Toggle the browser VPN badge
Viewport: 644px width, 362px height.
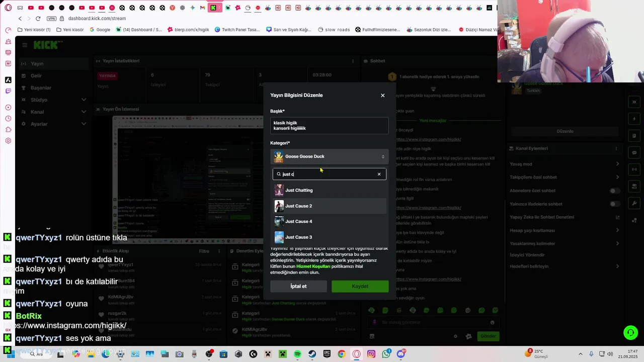[x=51, y=19]
